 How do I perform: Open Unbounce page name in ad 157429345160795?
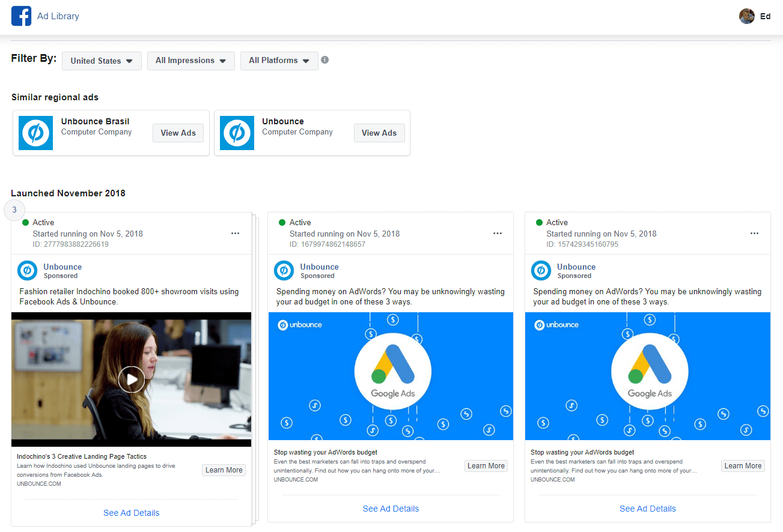(x=576, y=267)
